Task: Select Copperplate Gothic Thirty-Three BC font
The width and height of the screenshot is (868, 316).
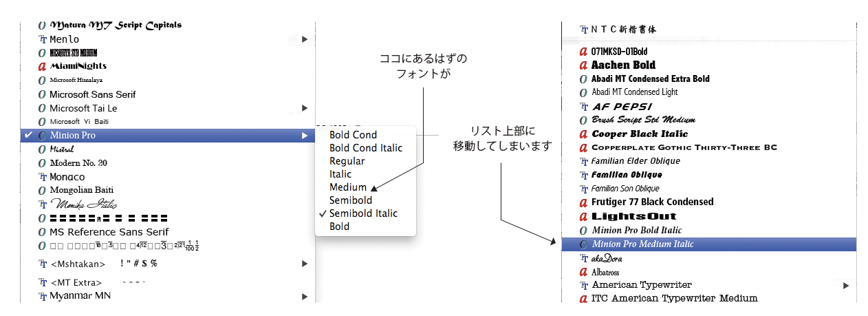Action: coord(684,147)
